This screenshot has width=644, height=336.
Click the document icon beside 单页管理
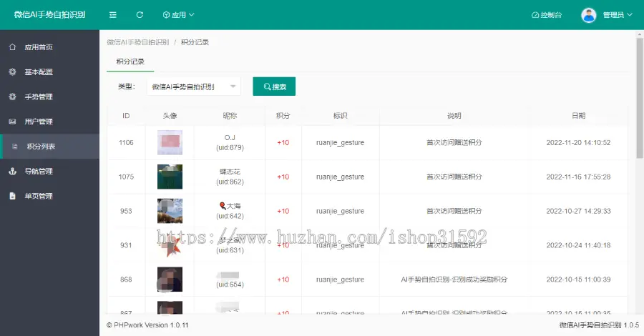(12, 196)
